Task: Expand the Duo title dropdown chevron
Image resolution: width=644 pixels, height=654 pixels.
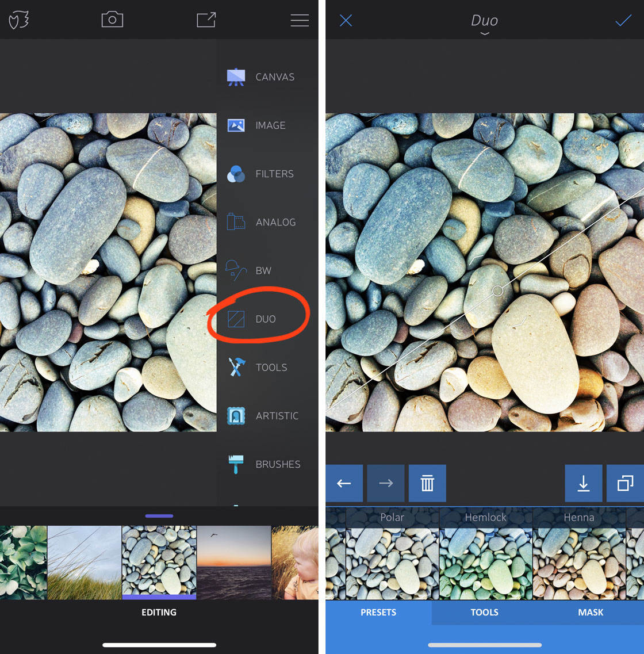Action: [484, 33]
